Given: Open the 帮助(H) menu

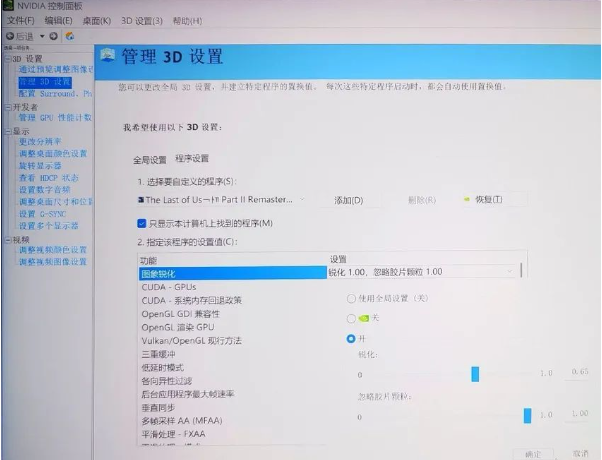Looking at the screenshot, I should pyautogui.click(x=187, y=21).
